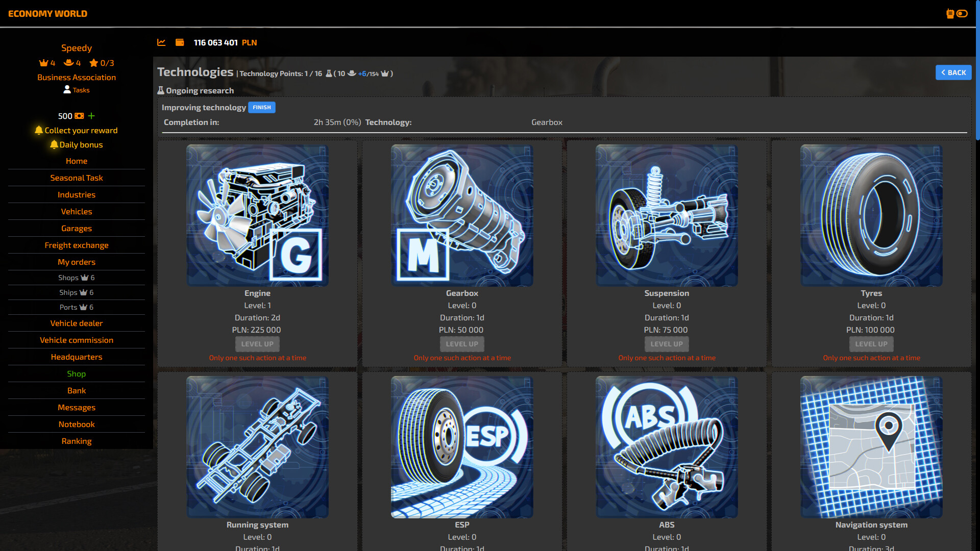Select the Engine technology image
980x551 pixels.
click(257, 215)
